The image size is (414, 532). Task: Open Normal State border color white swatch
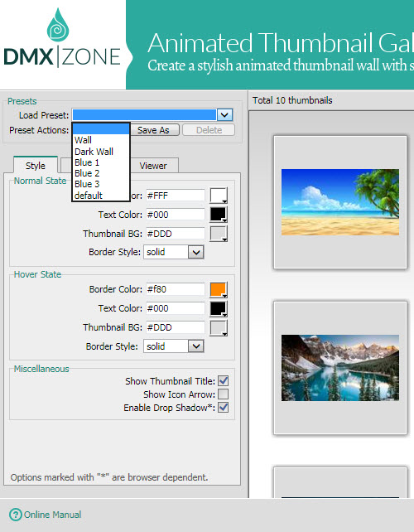(219, 196)
